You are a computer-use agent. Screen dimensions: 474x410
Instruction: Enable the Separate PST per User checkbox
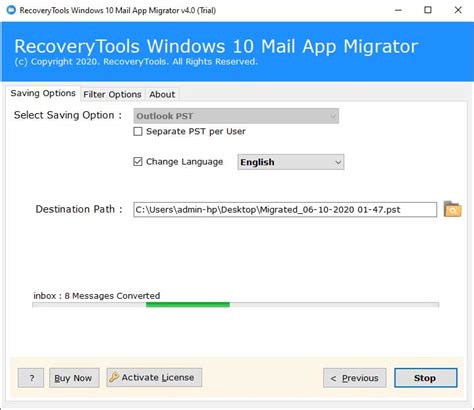click(138, 131)
